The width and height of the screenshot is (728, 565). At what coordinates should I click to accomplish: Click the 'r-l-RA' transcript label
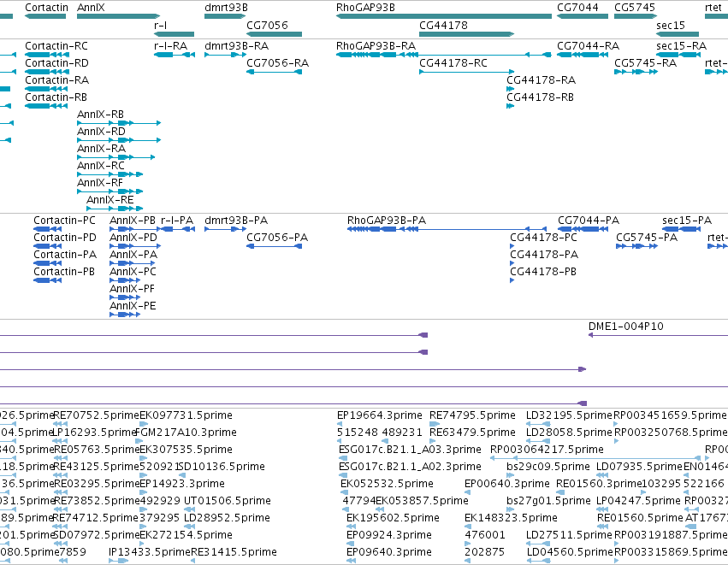click(170, 46)
